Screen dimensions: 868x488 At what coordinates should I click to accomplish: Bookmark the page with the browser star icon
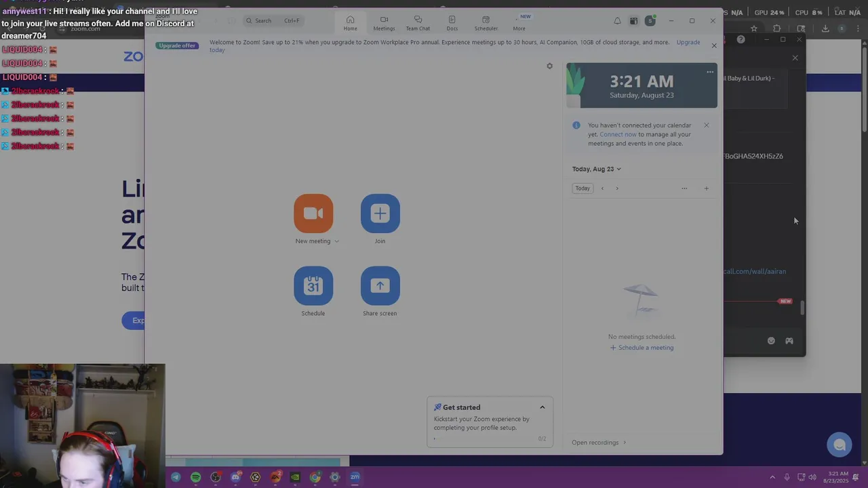coord(753,28)
